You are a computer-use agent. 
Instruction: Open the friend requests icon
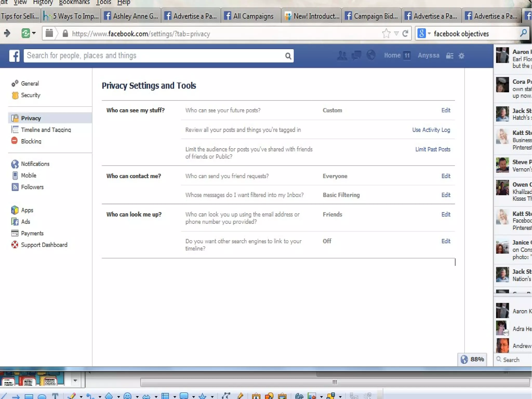pyautogui.click(x=342, y=55)
